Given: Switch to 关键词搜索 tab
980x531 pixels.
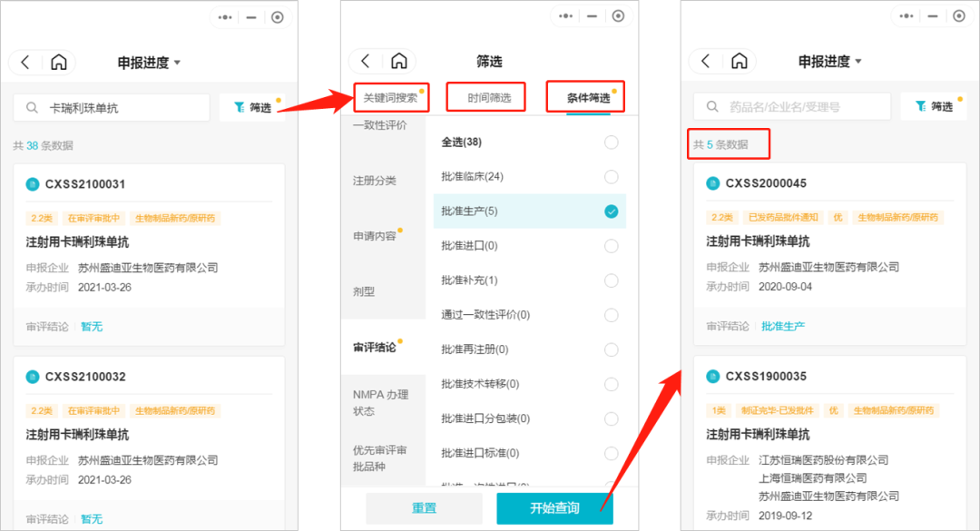Looking at the screenshot, I should click(x=391, y=97).
